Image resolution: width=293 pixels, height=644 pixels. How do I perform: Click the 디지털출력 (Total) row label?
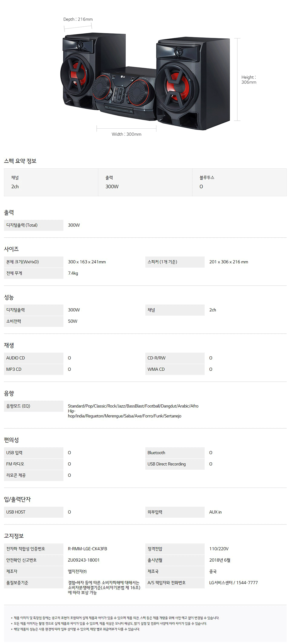tap(22, 225)
